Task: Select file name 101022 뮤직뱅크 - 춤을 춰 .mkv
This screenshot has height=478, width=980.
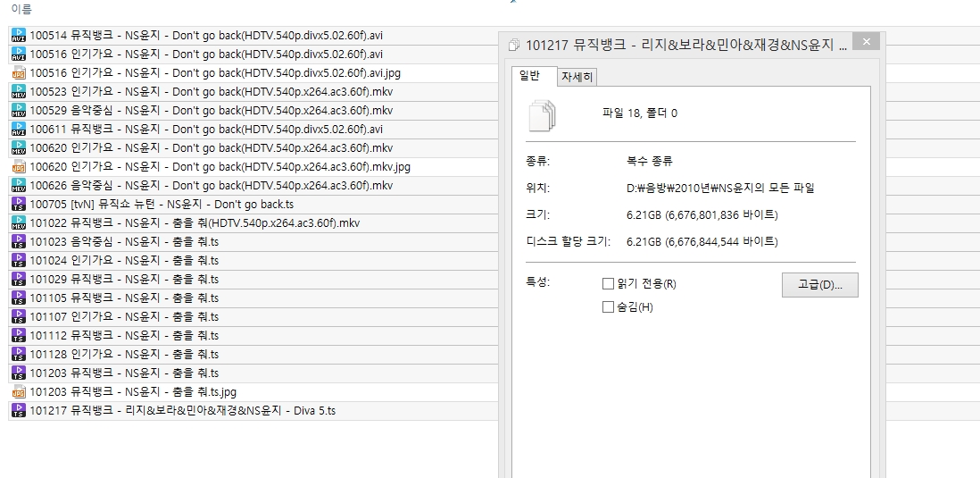Action: 195,223
